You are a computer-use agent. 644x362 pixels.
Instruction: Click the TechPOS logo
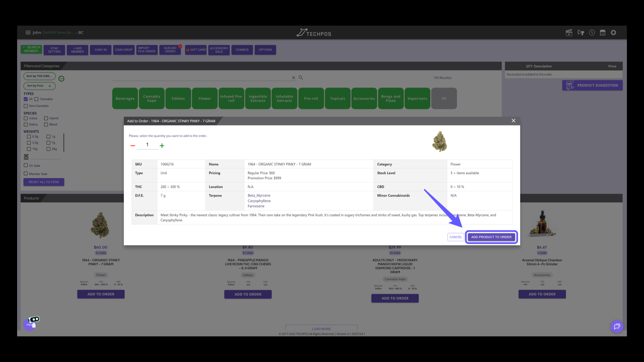point(314,33)
